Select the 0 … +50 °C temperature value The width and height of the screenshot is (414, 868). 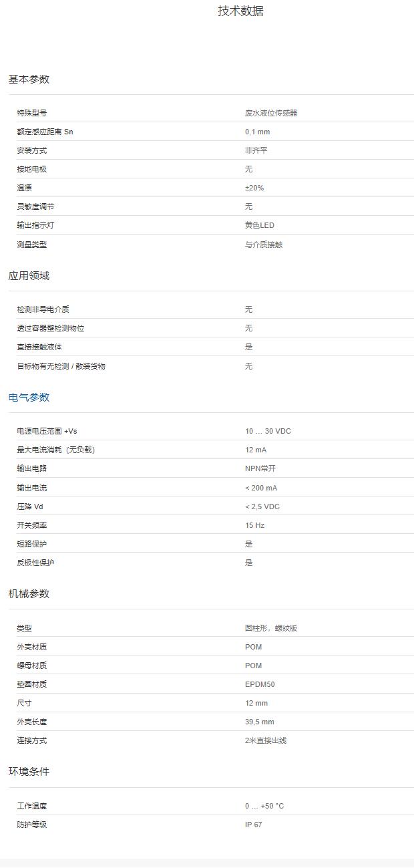(264, 806)
